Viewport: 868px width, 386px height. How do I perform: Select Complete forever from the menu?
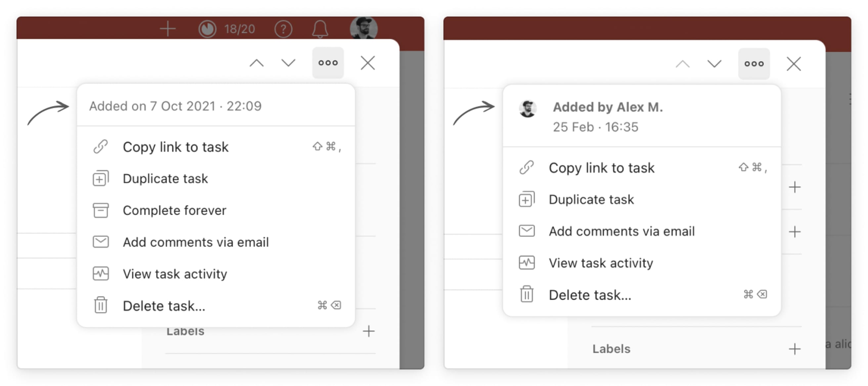(175, 210)
